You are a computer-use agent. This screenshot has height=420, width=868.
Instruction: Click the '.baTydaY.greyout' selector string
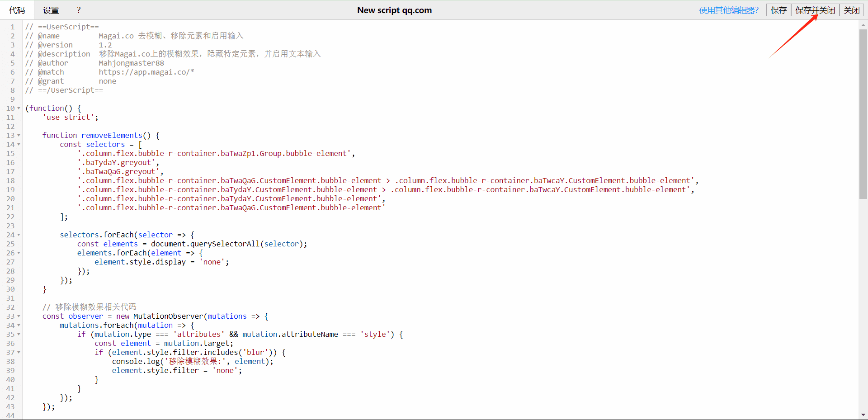tap(116, 162)
